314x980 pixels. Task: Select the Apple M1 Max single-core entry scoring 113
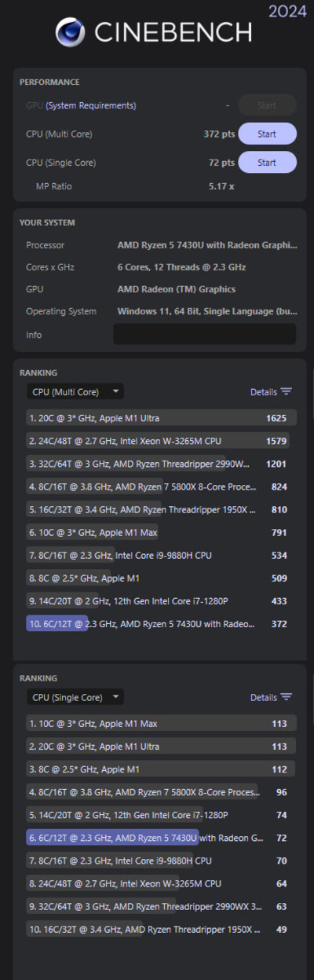click(161, 725)
